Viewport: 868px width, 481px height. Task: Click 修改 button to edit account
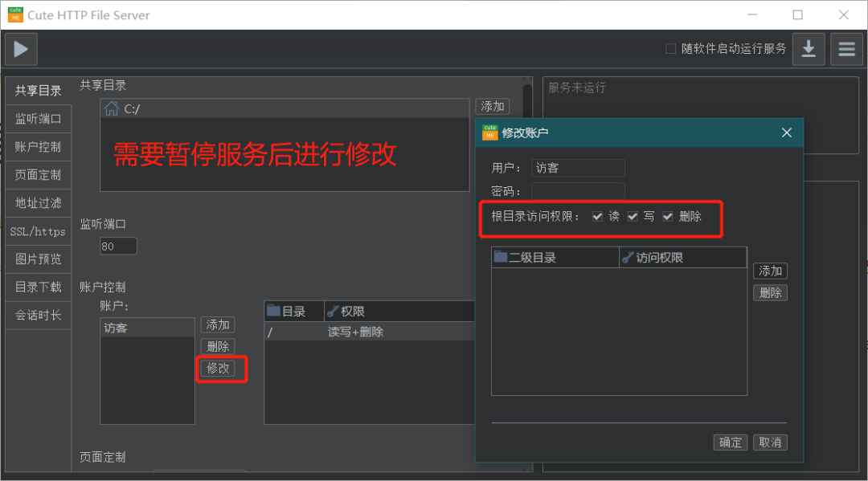point(218,369)
